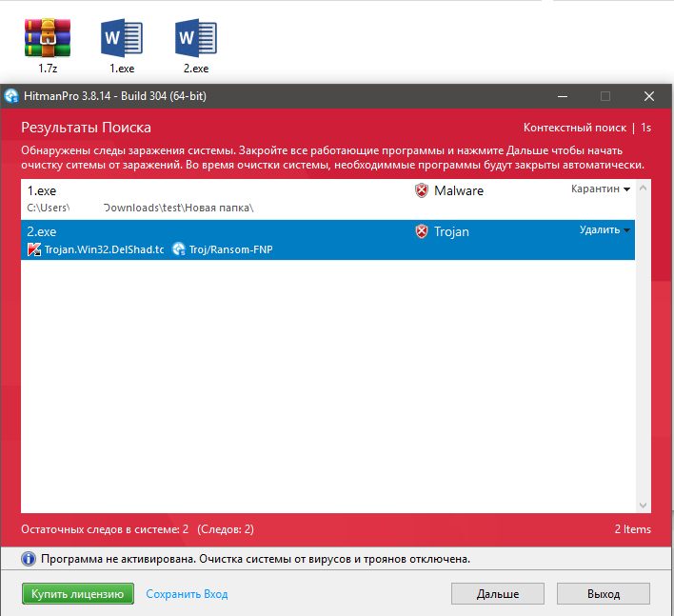Click the Выход button

click(x=604, y=594)
